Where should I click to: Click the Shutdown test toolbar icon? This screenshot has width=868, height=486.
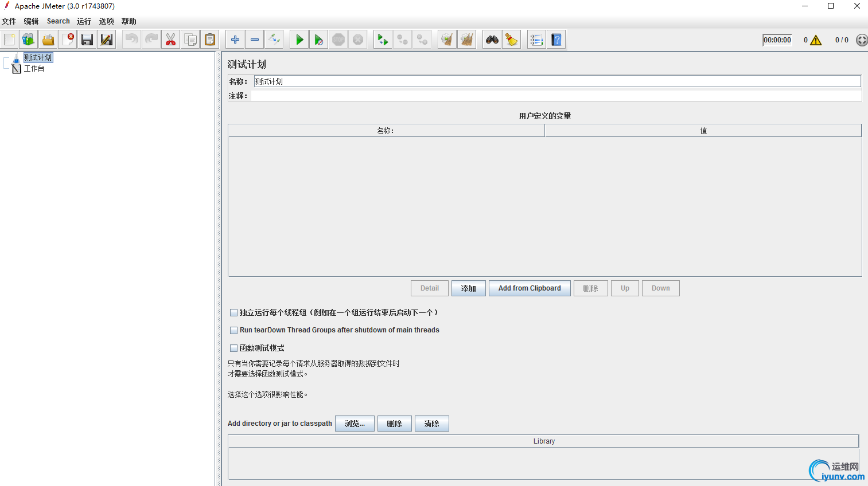358,40
